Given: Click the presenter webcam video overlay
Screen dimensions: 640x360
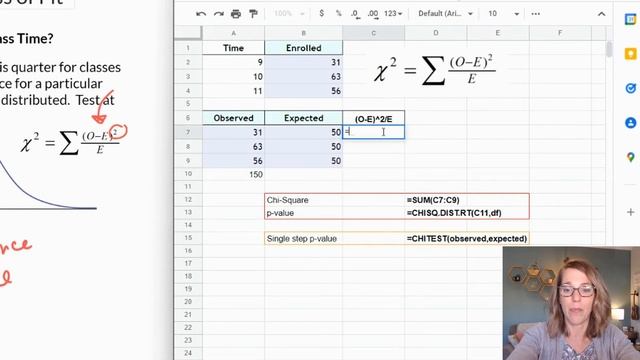Looking at the screenshot, I should (x=571, y=303).
